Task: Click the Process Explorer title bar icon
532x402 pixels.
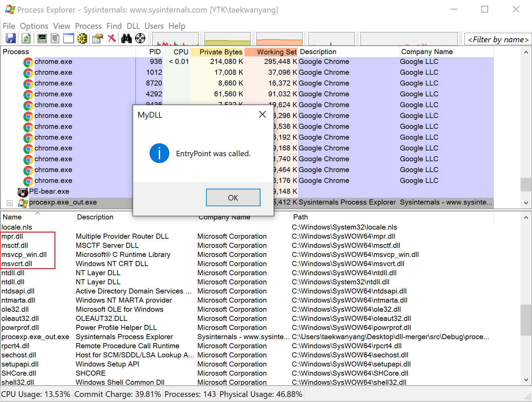Action: [x=10, y=9]
